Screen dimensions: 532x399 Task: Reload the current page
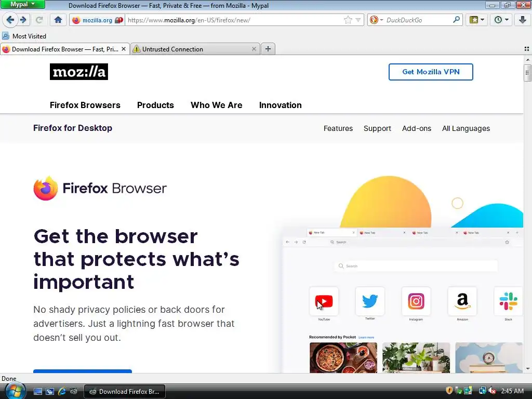tap(39, 20)
